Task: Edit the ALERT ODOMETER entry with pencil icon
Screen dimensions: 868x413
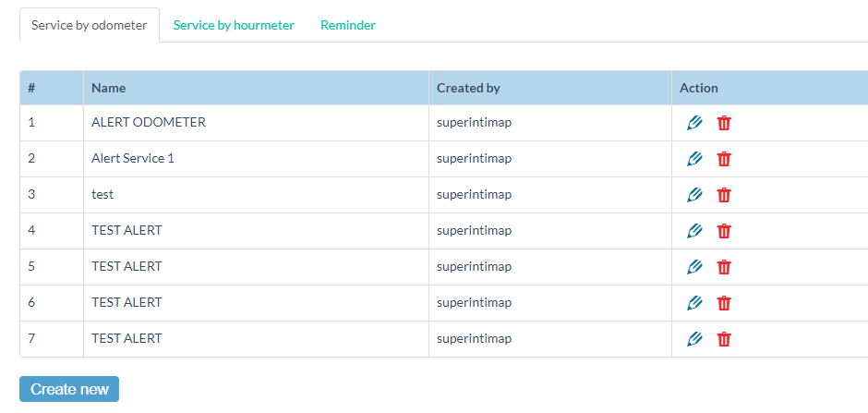Action: (694, 123)
